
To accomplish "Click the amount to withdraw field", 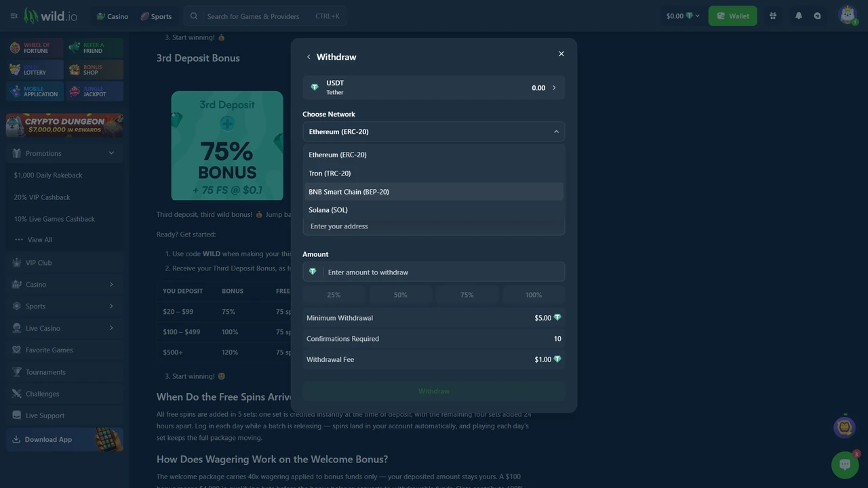I will (x=433, y=272).
